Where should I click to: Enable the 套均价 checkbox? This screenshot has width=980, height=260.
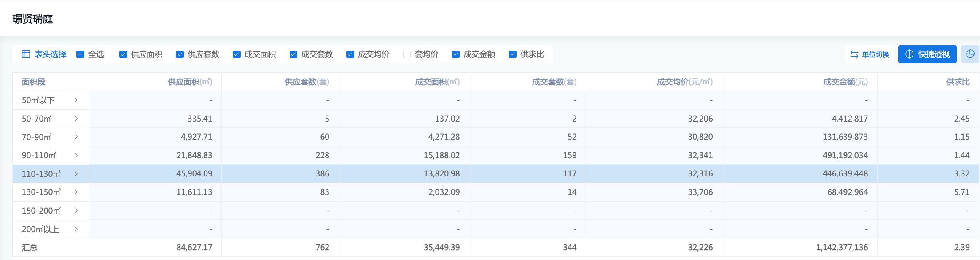pyautogui.click(x=407, y=54)
